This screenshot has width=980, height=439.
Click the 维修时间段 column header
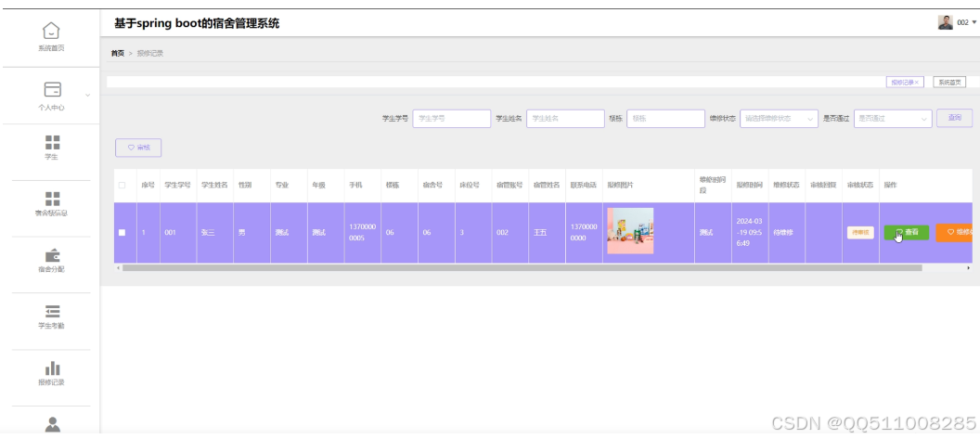pos(713,185)
